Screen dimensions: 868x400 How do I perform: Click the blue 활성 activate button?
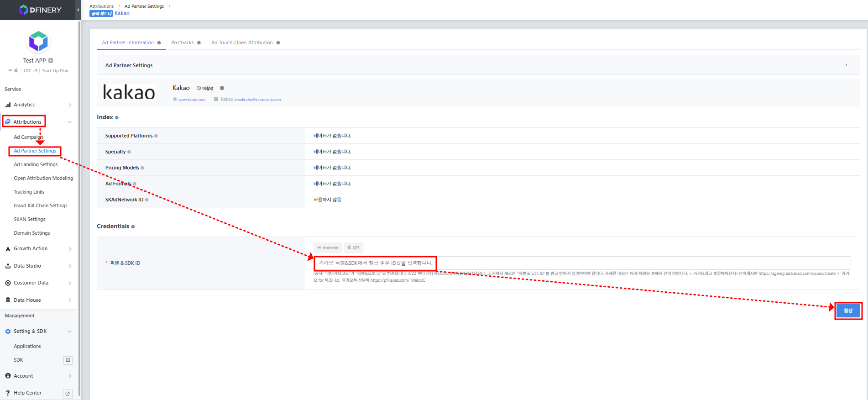(x=848, y=311)
